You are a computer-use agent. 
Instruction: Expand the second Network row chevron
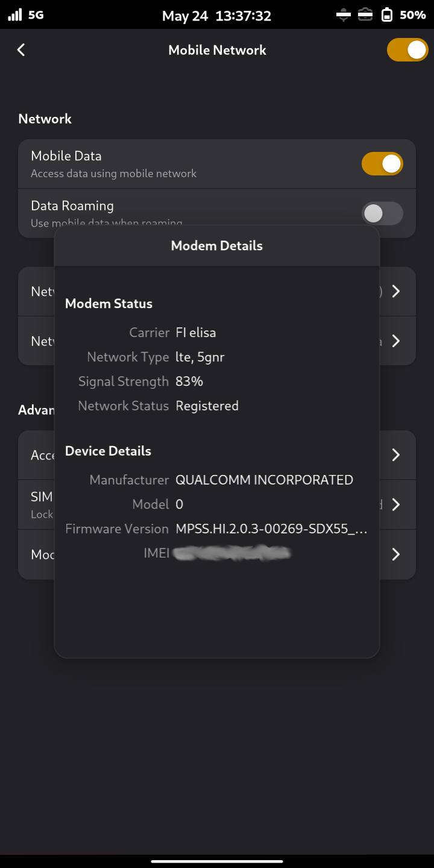click(x=396, y=341)
